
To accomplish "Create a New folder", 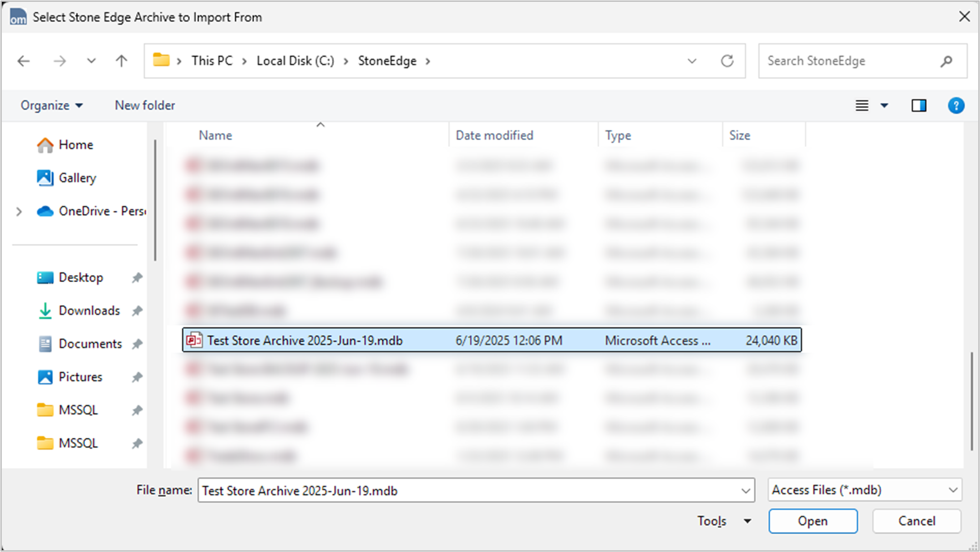I will click(145, 106).
